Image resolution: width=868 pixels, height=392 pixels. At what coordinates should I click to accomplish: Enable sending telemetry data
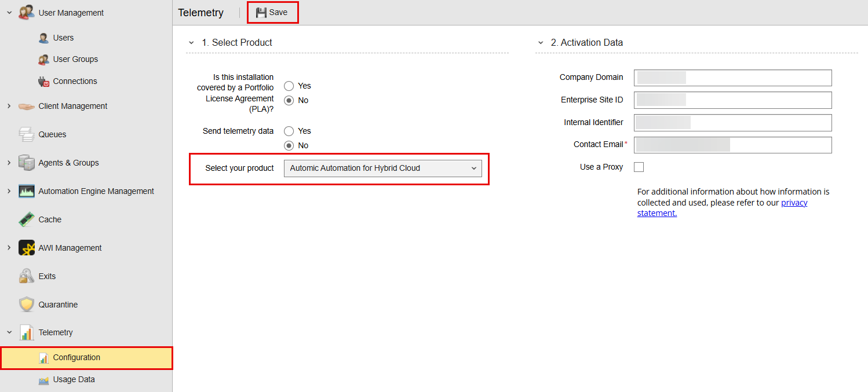tap(289, 131)
